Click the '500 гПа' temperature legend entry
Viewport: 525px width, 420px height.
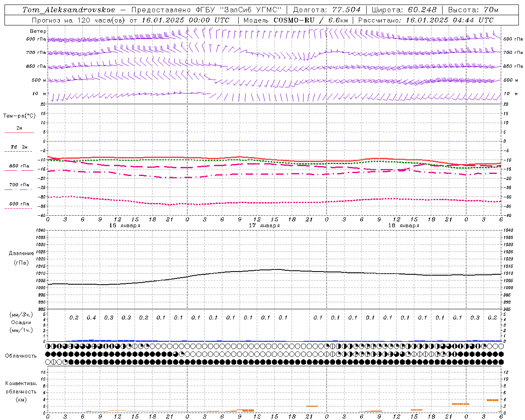pyautogui.click(x=19, y=204)
